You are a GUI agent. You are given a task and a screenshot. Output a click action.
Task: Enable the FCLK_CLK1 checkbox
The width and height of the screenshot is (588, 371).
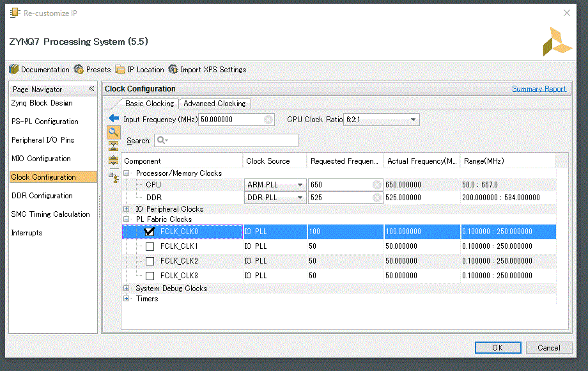click(150, 246)
